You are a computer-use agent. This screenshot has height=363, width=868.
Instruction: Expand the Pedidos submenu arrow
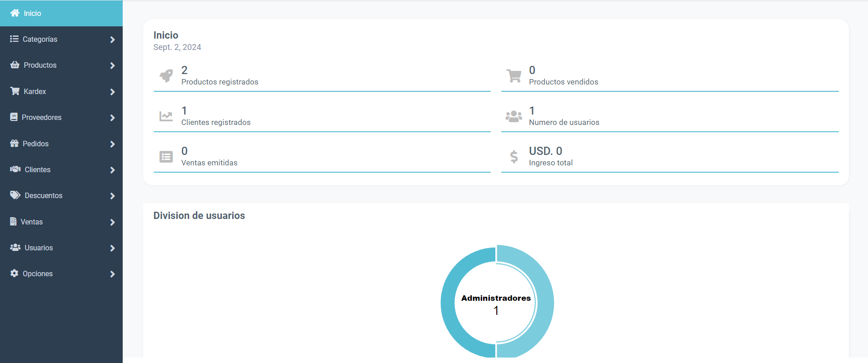tap(112, 144)
